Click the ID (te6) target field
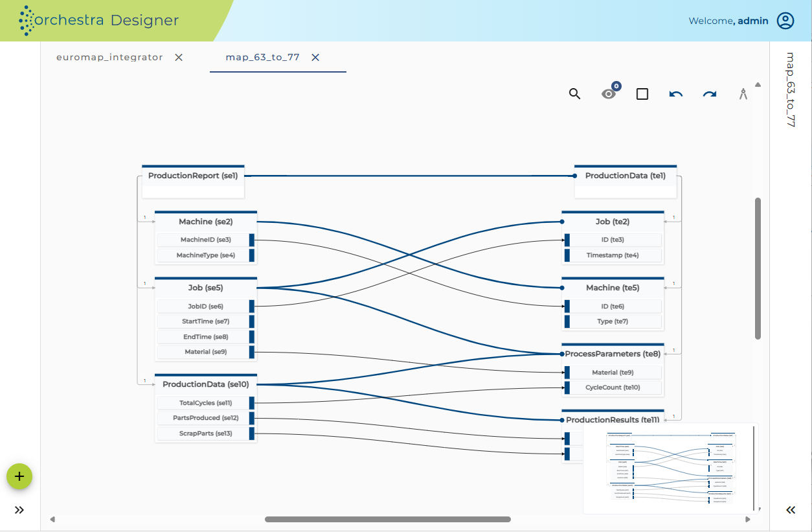The height and width of the screenshot is (532, 812). 616,306
